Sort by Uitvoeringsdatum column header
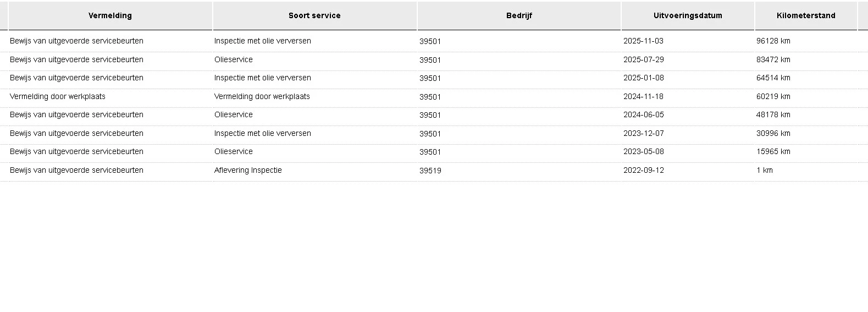Image resolution: width=868 pixels, height=312 pixels. 688,15
